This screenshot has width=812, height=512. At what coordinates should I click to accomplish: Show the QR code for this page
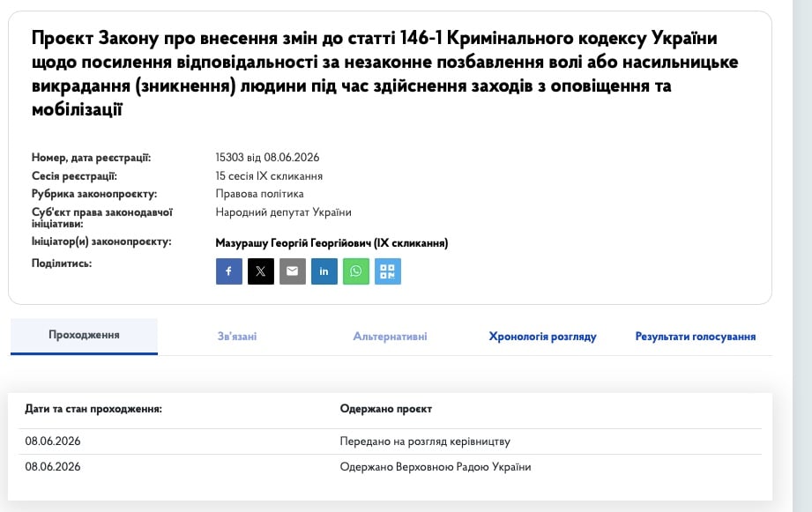click(x=388, y=271)
